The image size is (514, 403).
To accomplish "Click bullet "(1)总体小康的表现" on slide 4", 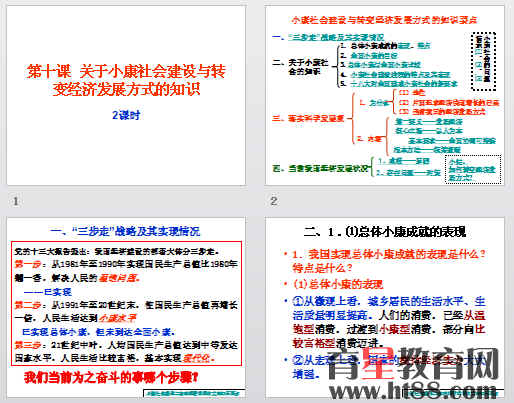I will [338, 284].
